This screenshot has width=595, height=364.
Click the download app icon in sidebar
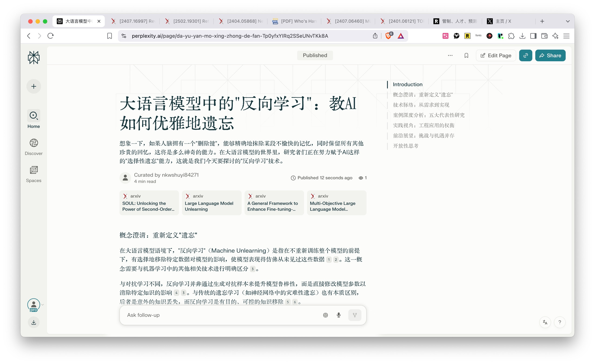point(33,322)
